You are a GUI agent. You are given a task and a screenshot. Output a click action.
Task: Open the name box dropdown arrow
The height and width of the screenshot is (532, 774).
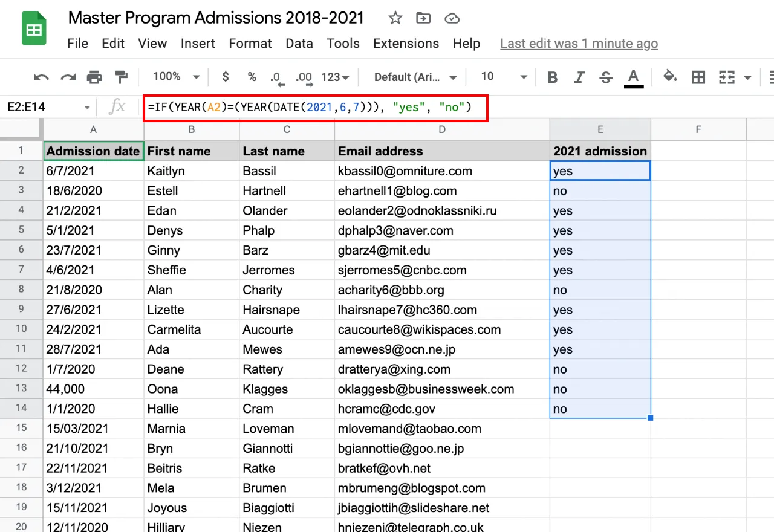87,108
